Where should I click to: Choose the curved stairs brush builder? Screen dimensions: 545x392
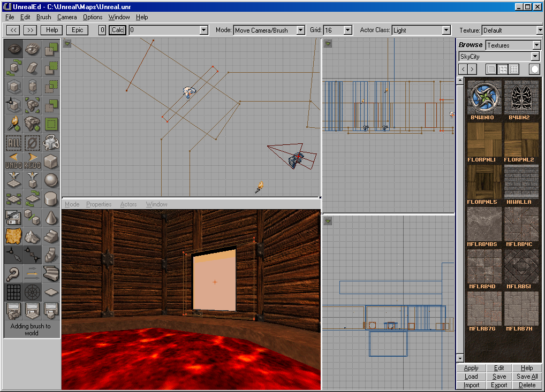(51, 274)
